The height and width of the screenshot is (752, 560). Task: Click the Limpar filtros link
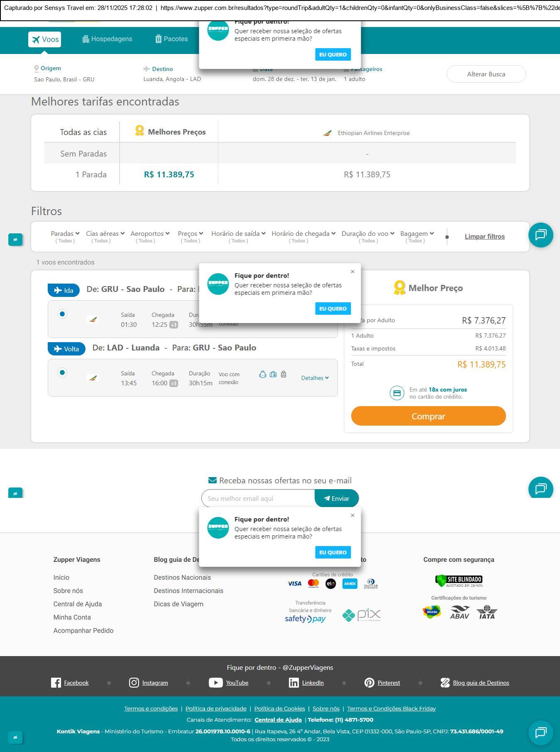click(484, 237)
